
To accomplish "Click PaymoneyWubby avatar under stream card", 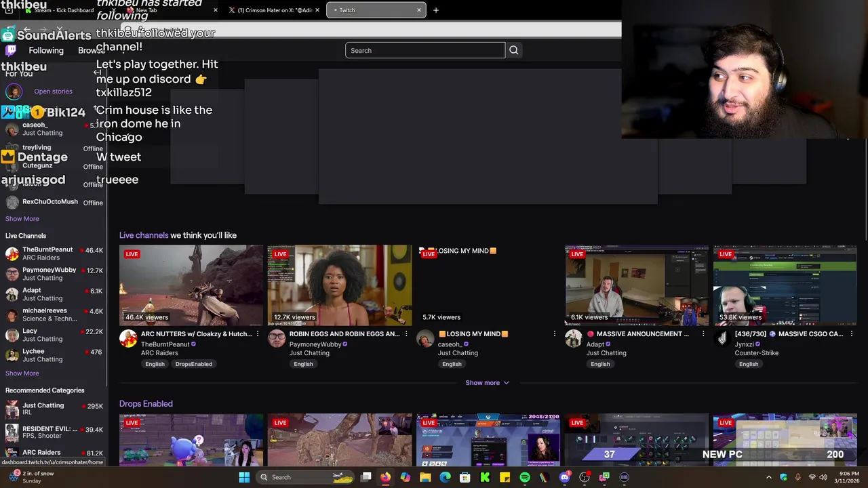I will click(277, 338).
